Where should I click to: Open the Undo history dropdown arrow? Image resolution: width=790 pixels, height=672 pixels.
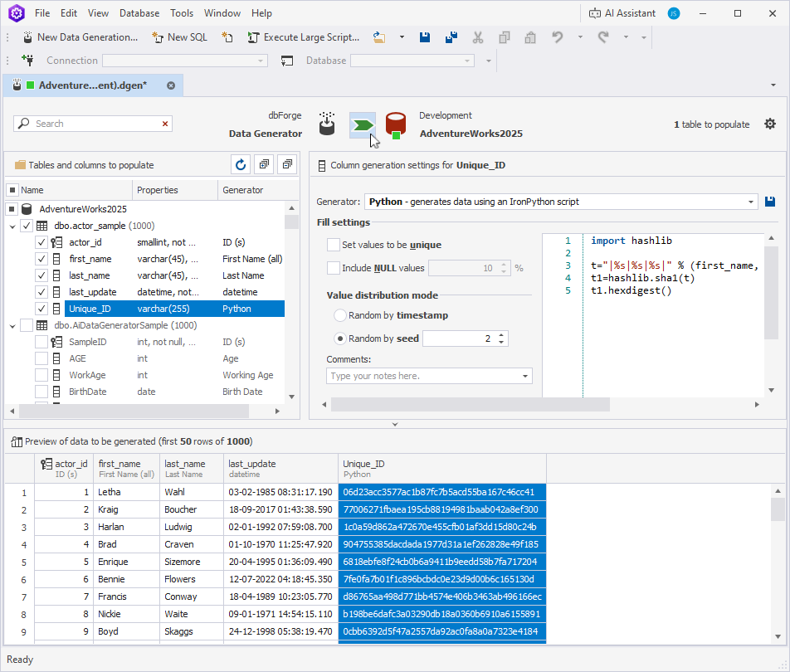580,37
